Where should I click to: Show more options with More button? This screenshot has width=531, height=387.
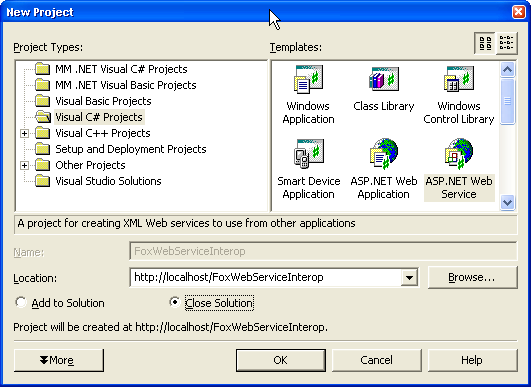tap(59, 360)
